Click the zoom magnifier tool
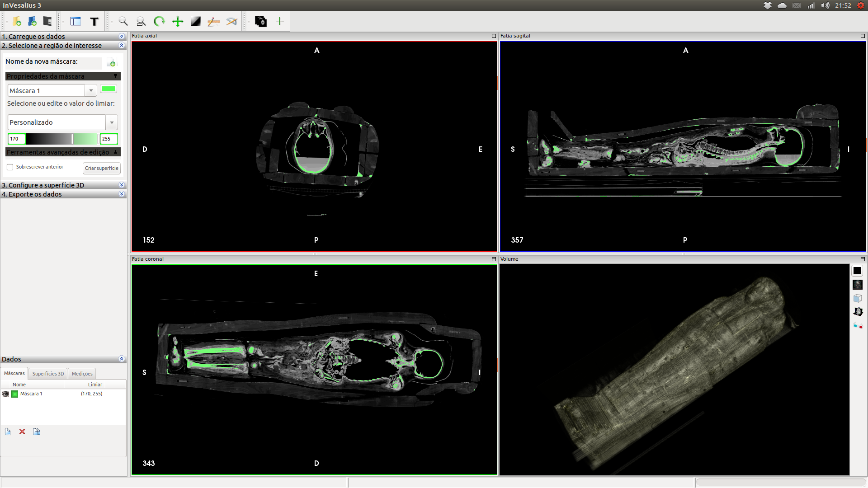This screenshot has height=488, width=868. 123,21
